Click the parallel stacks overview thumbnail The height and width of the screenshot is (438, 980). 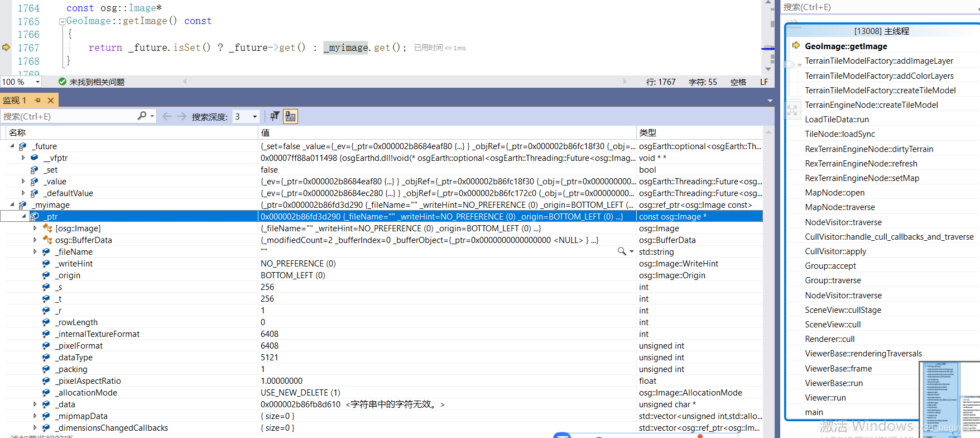[949, 400]
